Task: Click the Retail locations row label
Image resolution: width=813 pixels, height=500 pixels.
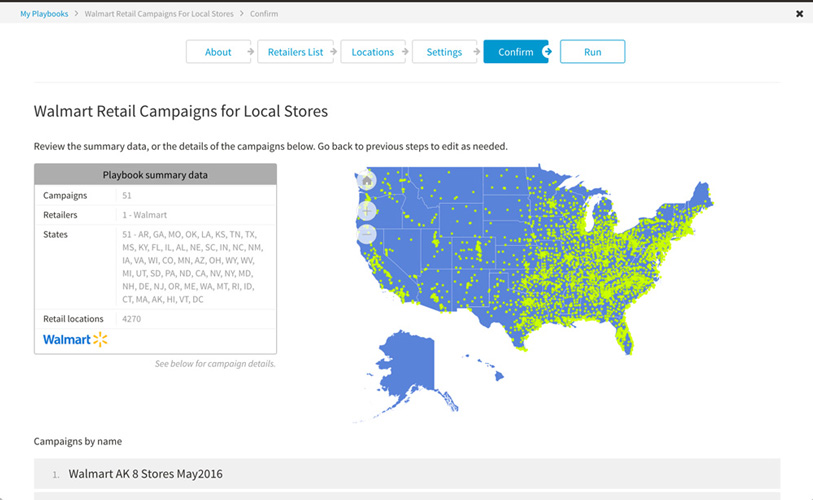Action: click(73, 319)
